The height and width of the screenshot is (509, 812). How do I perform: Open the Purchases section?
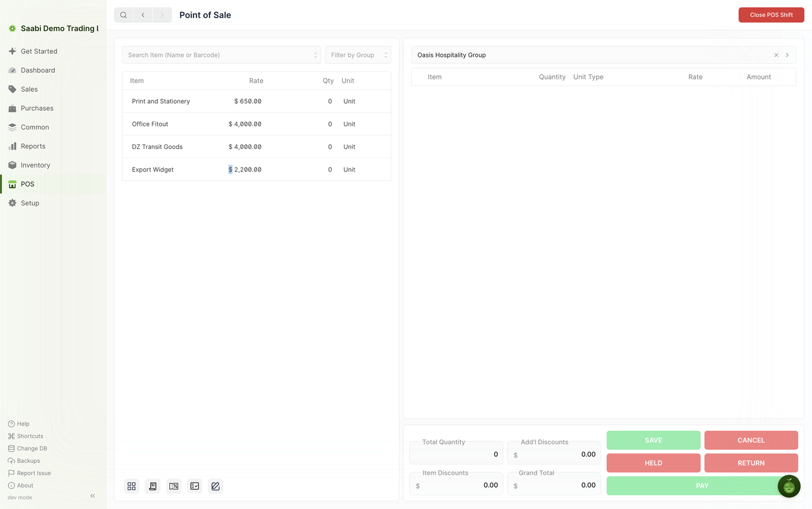click(53, 108)
